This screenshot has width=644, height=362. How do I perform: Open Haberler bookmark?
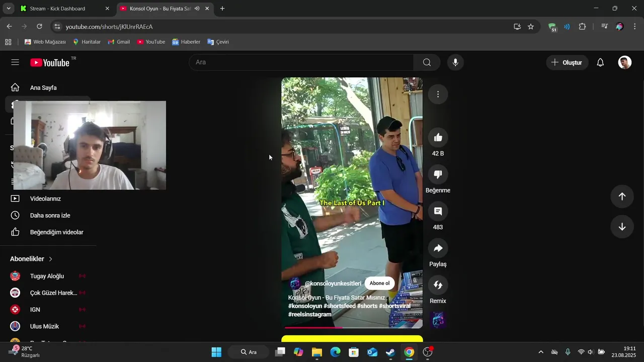[186, 42]
